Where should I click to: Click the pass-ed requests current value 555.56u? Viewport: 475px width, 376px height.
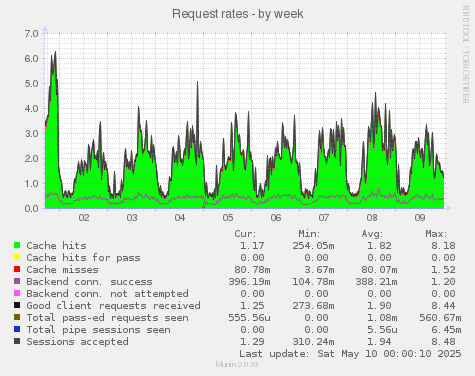(x=250, y=318)
